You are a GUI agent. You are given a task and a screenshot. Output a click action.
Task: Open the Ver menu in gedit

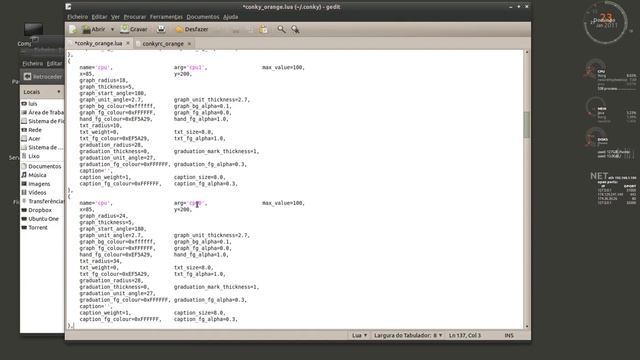pos(116,17)
